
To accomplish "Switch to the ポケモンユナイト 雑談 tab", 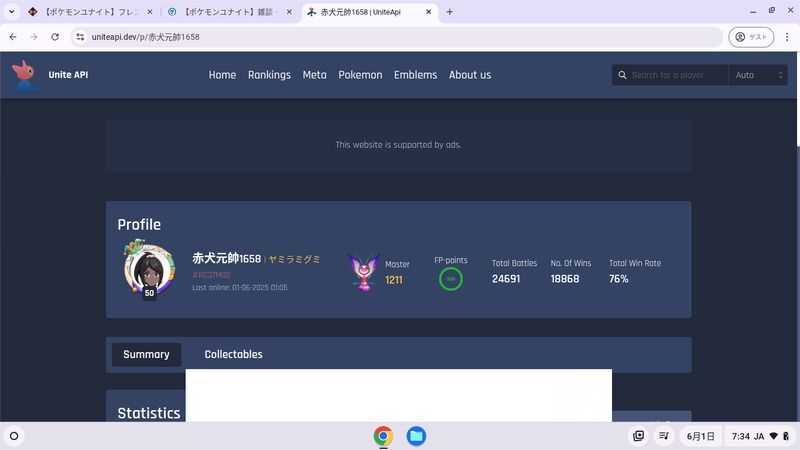I will click(x=229, y=12).
